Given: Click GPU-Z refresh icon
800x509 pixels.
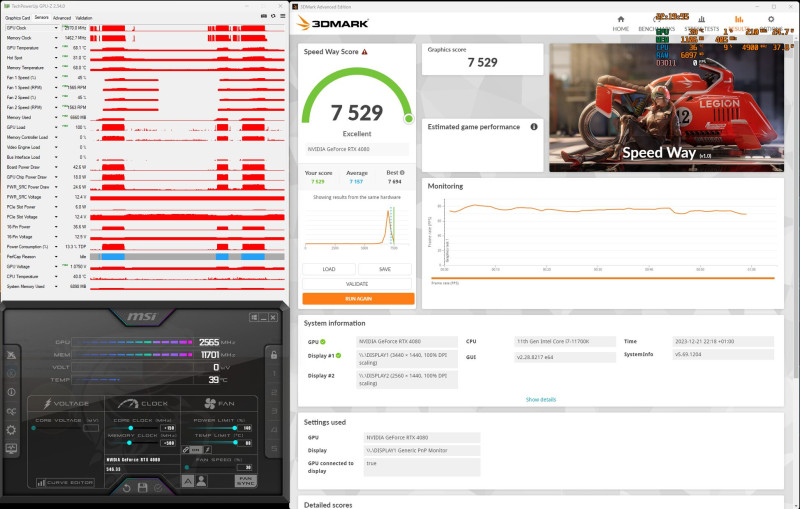Looking at the screenshot, I should point(273,16).
